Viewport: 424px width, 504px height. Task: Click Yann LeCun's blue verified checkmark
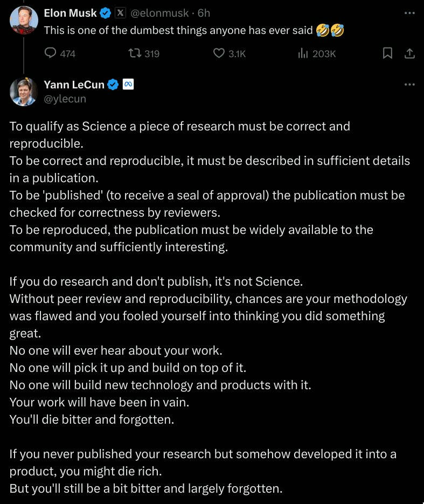[x=113, y=85]
